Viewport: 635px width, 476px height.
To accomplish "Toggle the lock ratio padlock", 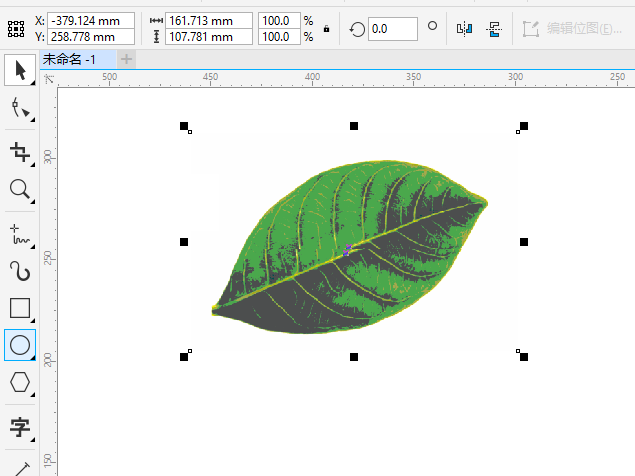I will (x=327, y=29).
